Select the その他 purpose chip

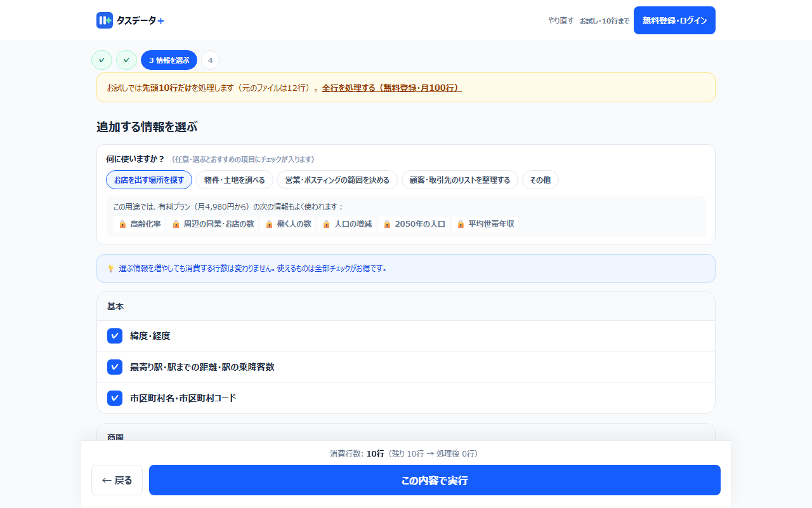540,180
